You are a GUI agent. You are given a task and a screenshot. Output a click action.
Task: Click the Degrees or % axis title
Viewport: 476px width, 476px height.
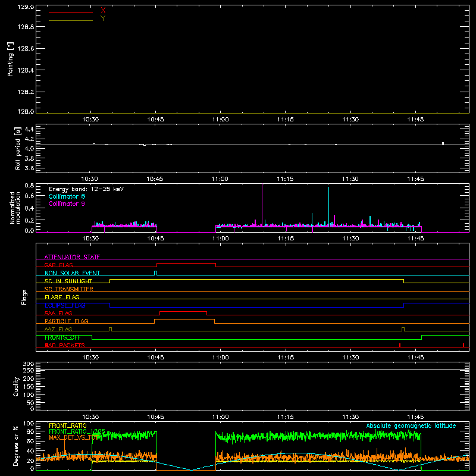coord(16,446)
